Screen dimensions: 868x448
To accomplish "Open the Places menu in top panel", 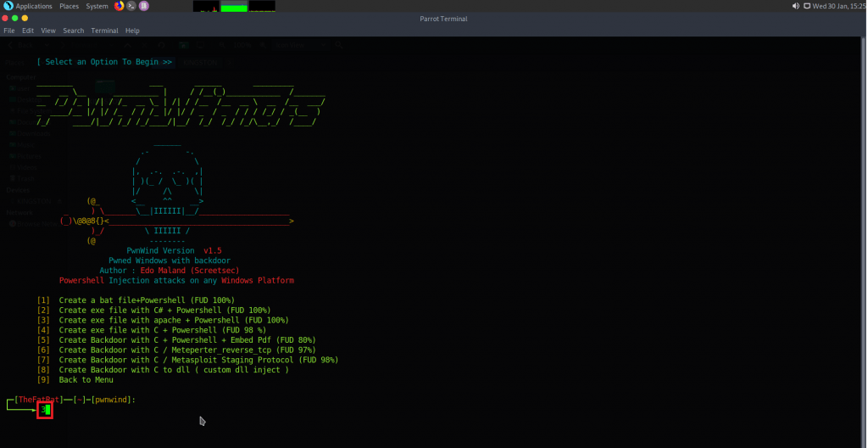I will [70, 6].
